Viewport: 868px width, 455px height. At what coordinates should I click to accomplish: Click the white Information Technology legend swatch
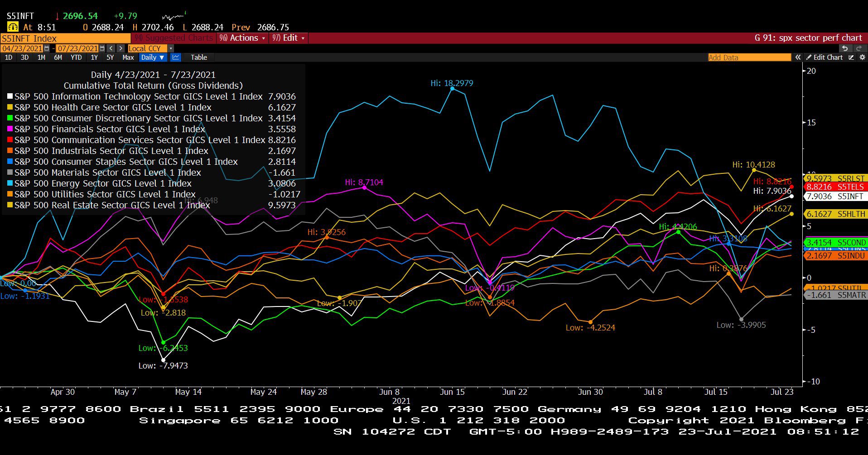point(10,96)
